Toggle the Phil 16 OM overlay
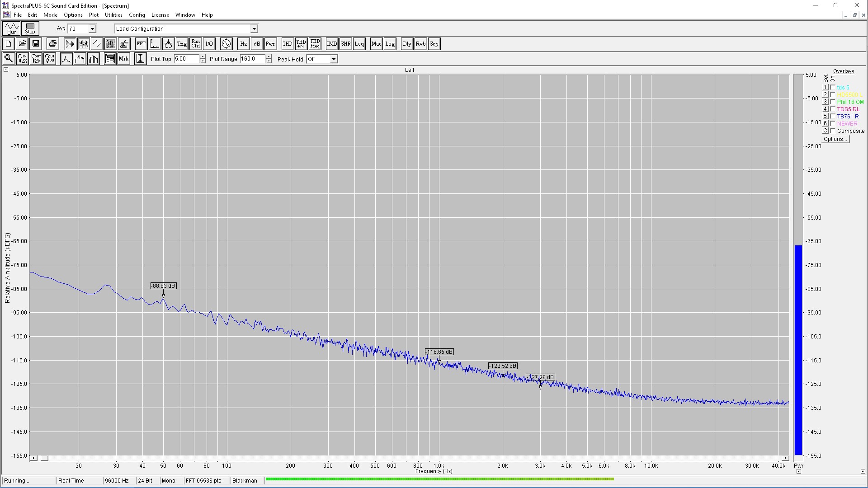868x488 pixels. (833, 102)
